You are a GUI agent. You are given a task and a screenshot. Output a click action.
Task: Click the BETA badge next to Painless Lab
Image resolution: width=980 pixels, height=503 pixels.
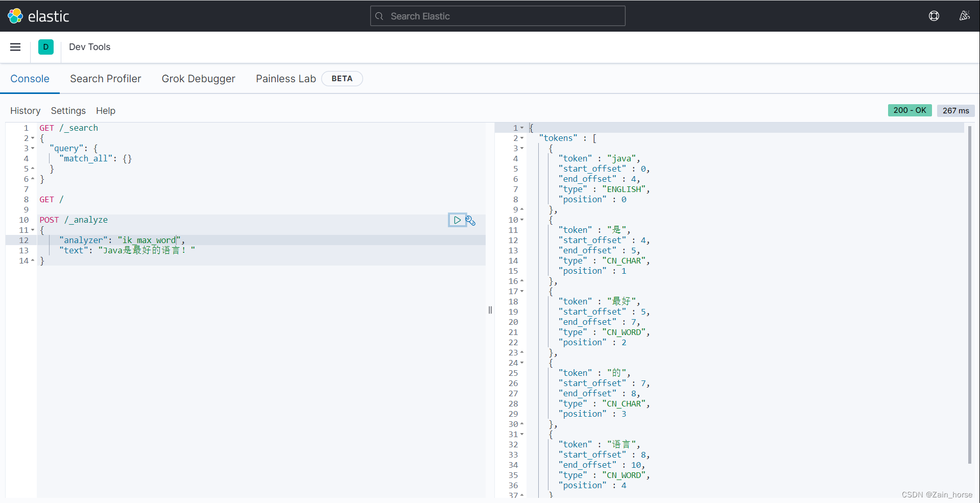point(342,79)
